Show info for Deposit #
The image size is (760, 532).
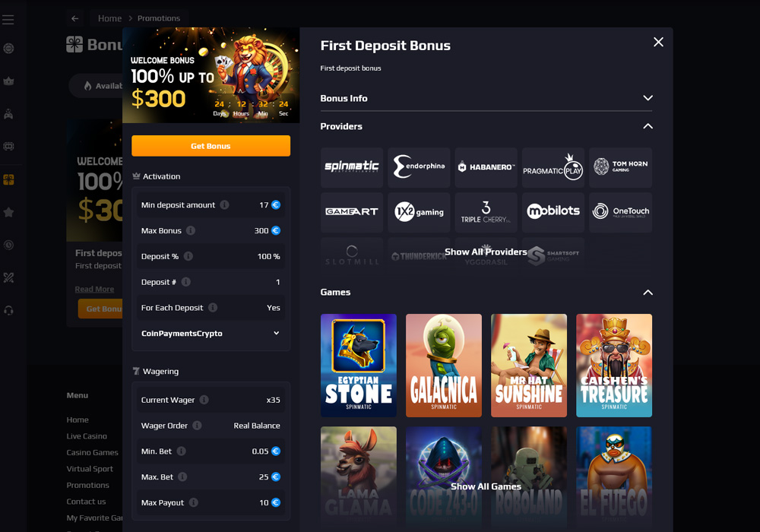pos(185,282)
